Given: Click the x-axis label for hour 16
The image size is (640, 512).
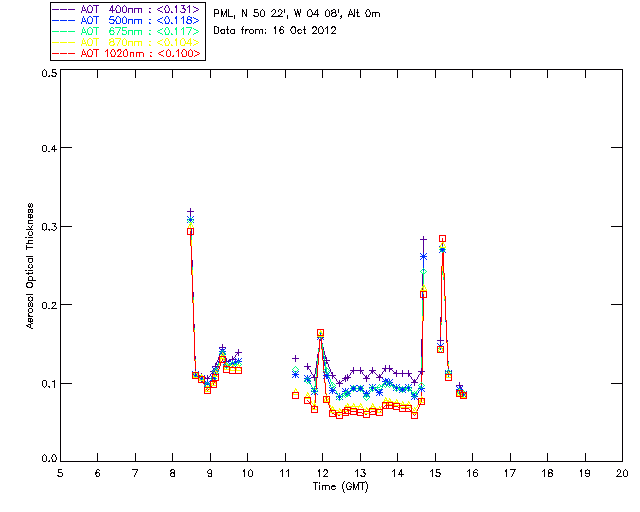Looking at the screenshot, I should pos(472,473).
